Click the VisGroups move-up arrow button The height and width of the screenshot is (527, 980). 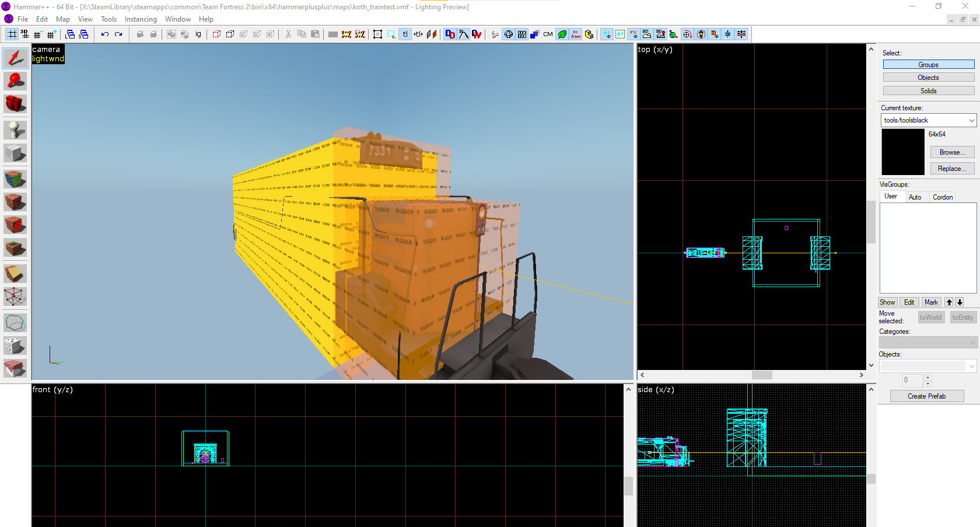(949, 302)
